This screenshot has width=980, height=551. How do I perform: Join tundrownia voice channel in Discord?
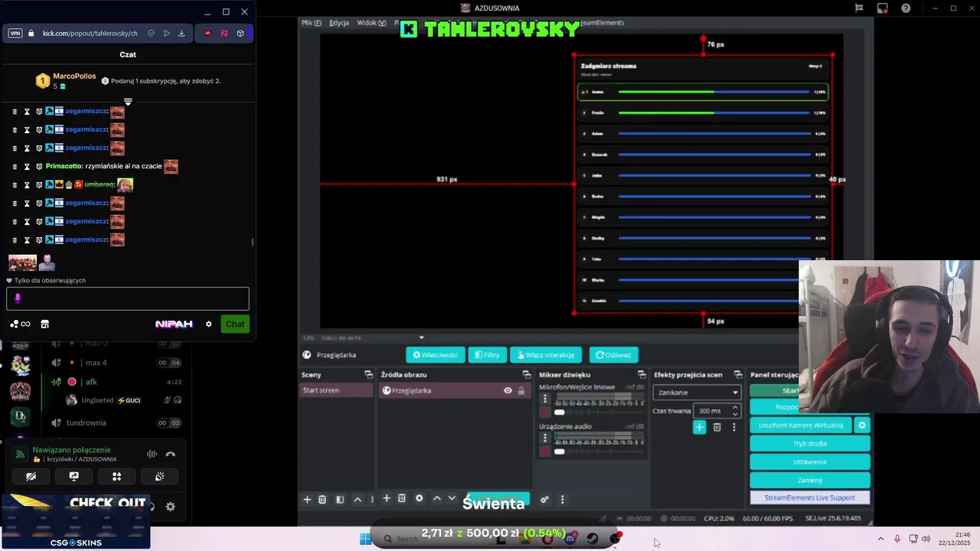(87, 423)
